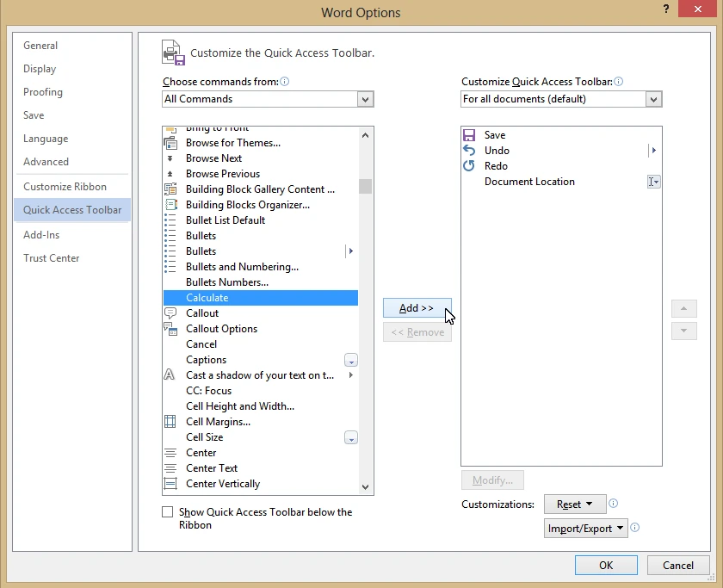The image size is (723, 588).
Task: Click the Save icon in toolbar list
Action: point(469,135)
